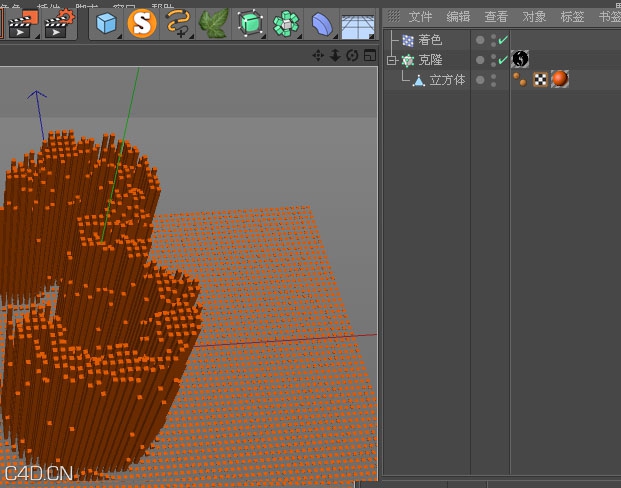Viewport: 621px width, 488px height.
Task: Click the blue deformer bend icon
Action: 322,22
